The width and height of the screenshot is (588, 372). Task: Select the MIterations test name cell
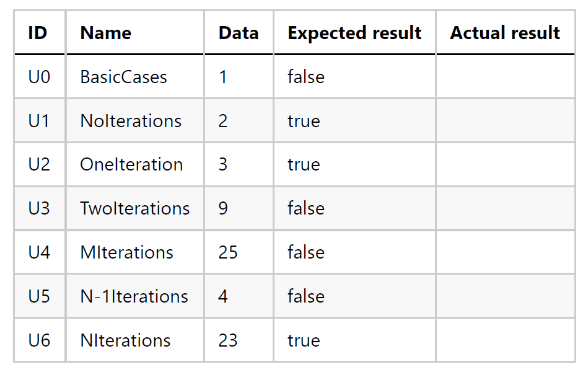(126, 252)
